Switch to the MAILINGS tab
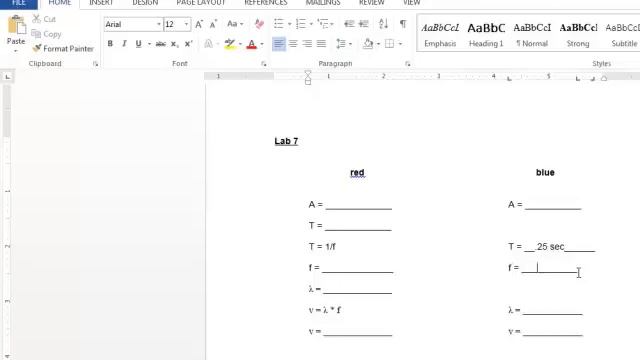 [323, 3]
